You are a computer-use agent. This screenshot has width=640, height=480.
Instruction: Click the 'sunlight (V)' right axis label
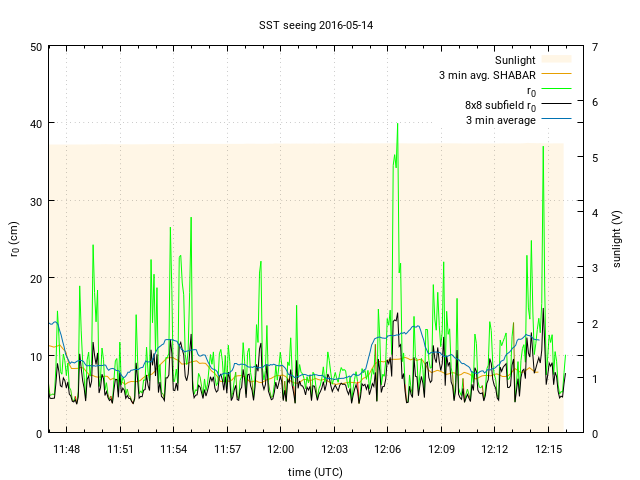coord(617,239)
